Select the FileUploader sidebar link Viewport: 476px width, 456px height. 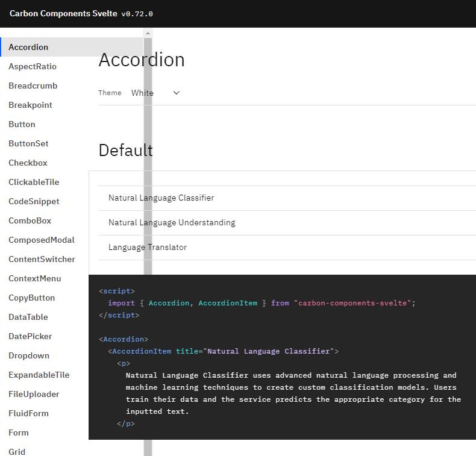click(34, 394)
